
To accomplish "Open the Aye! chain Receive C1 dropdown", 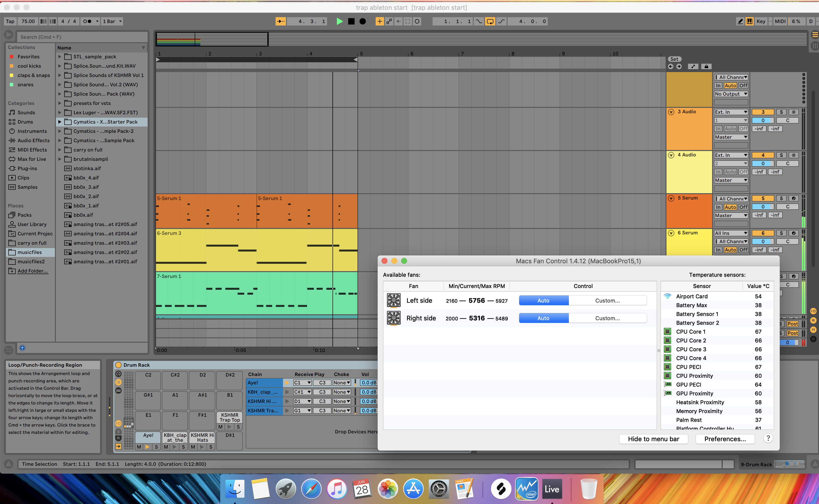I will click(x=302, y=383).
